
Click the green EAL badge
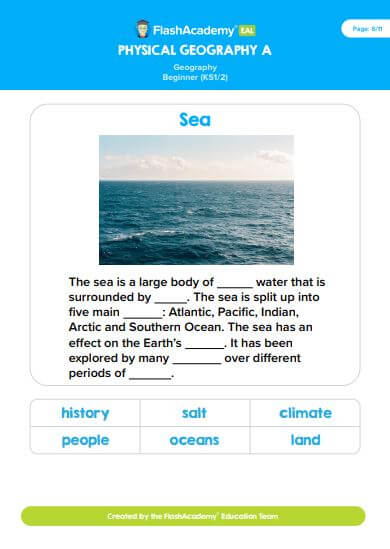pyautogui.click(x=247, y=31)
